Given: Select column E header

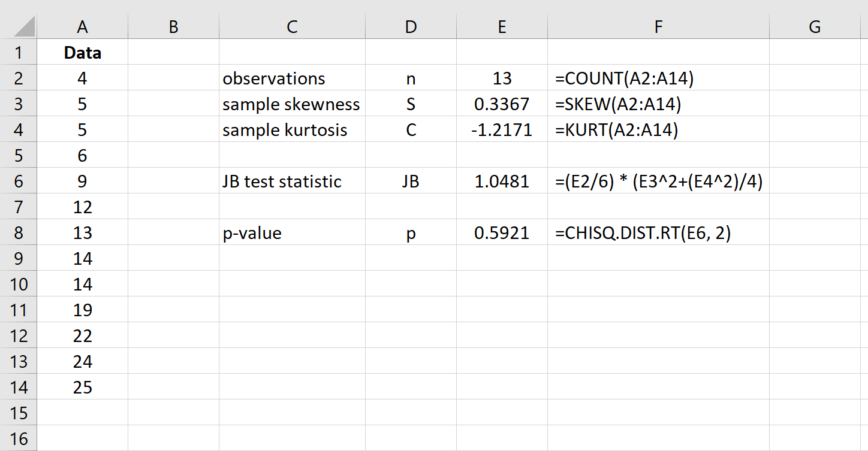Looking at the screenshot, I should point(502,26).
